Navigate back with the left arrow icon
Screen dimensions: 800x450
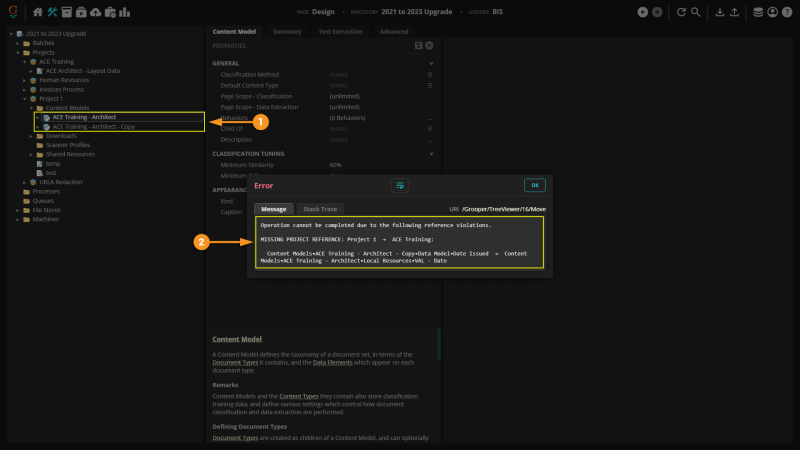click(x=643, y=12)
